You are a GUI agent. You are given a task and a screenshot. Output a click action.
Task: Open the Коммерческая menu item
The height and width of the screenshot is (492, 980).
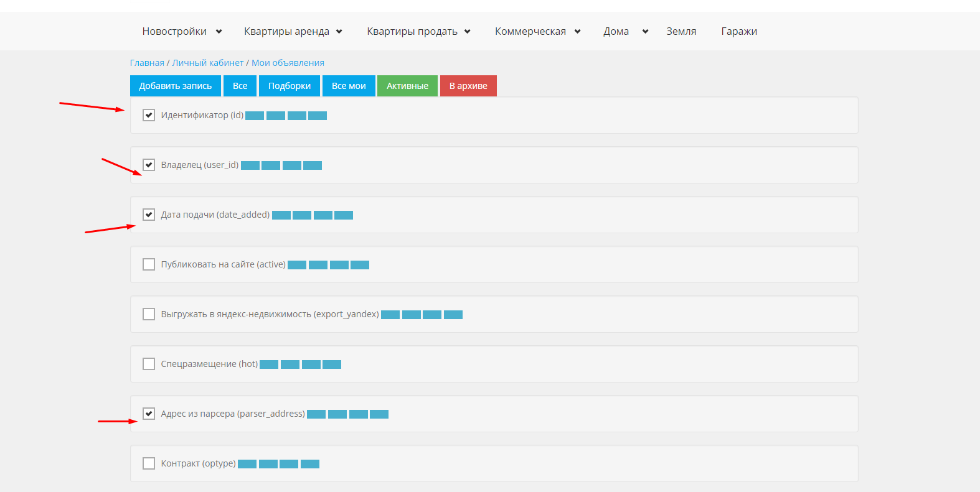(x=530, y=31)
